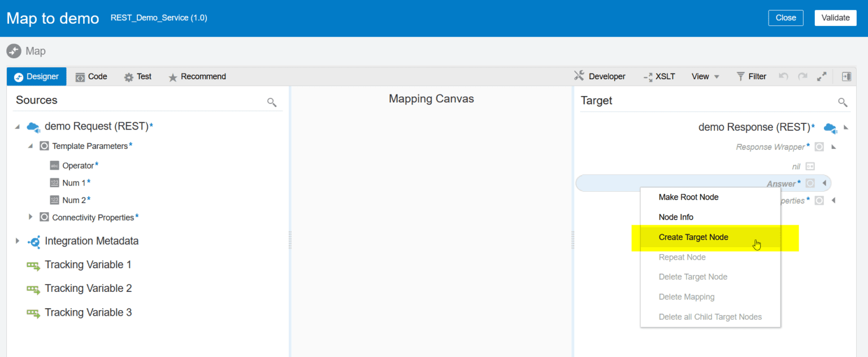Screen dimensions: 868x357
Task: Select Tracking Variable 2 in Sources
Action: (x=88, y=289)
